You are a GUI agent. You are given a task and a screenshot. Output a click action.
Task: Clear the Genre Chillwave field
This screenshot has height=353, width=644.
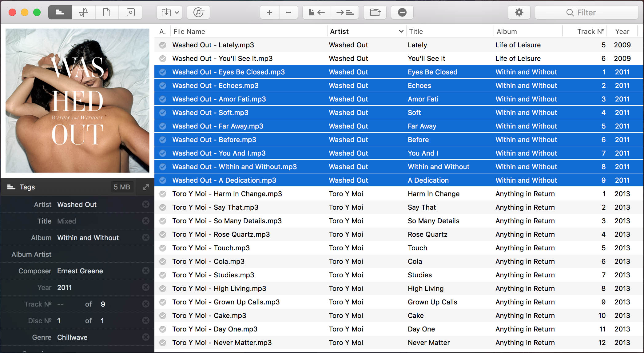pyautogui.click(x=146, y=337)
